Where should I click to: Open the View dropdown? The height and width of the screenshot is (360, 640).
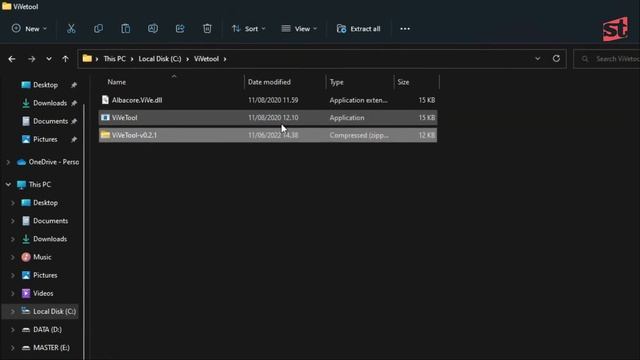299,29
